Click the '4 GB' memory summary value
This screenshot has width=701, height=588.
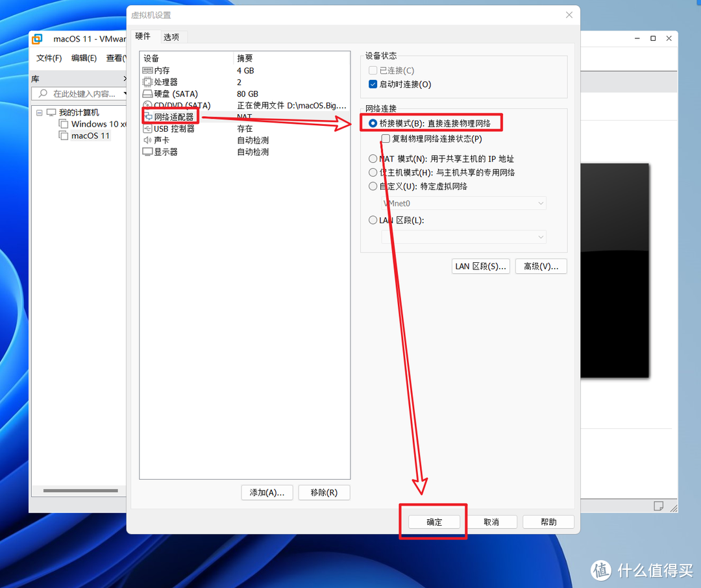pos(245,71)
